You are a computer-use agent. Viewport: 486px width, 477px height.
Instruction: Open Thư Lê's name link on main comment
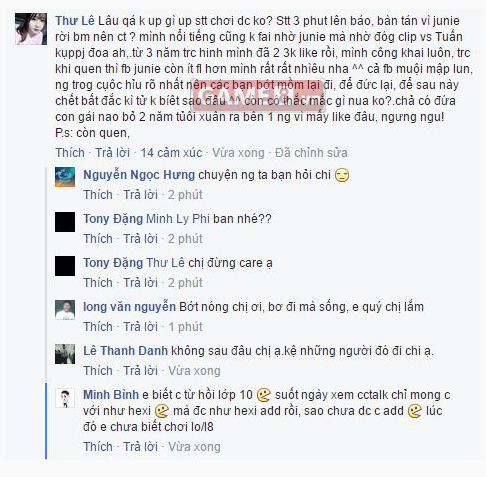[75, 21]
